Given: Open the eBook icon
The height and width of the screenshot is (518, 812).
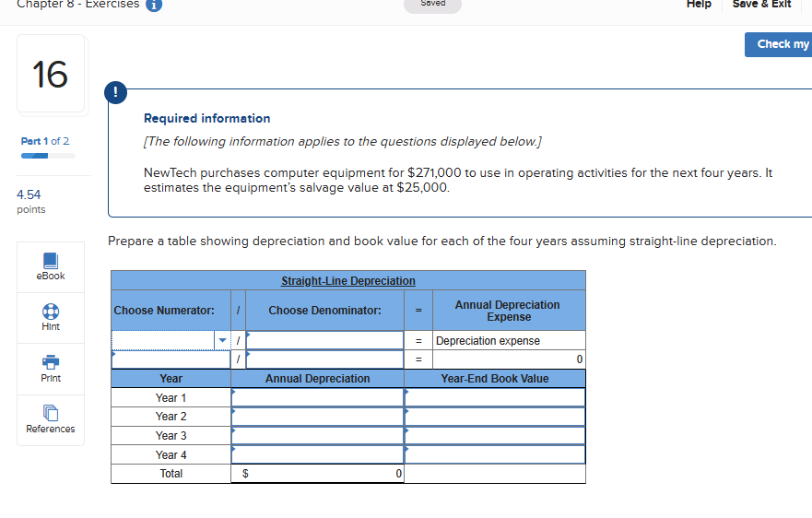Looking at the screenshot, I should click(x=51, y=261).
